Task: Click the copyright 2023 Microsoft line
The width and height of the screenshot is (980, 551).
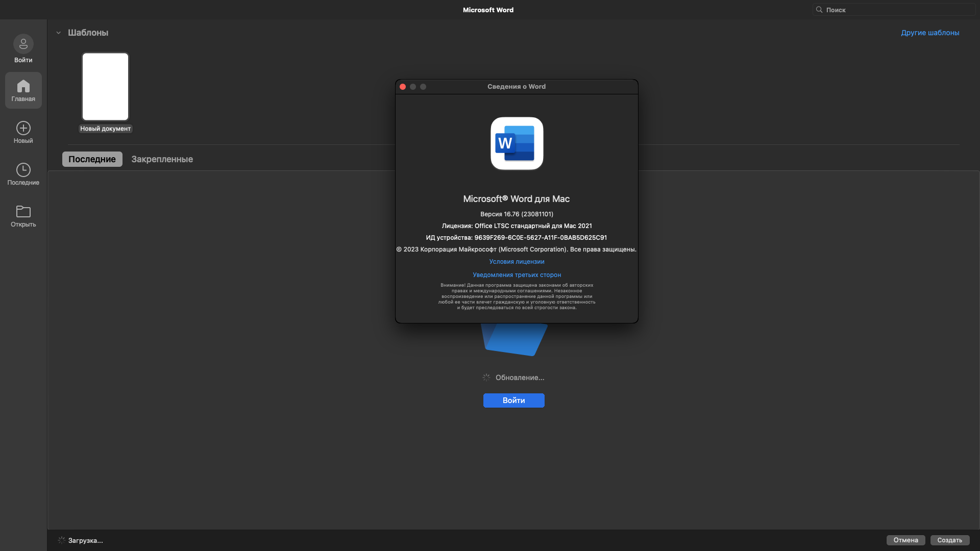Action: click(x=517, y=249)
